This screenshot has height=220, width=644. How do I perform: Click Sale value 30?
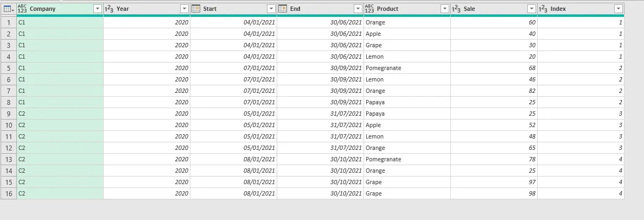coord(494,45)
